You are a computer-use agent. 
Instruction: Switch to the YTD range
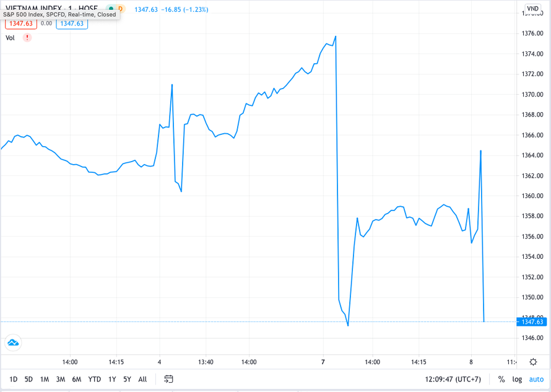94,379
